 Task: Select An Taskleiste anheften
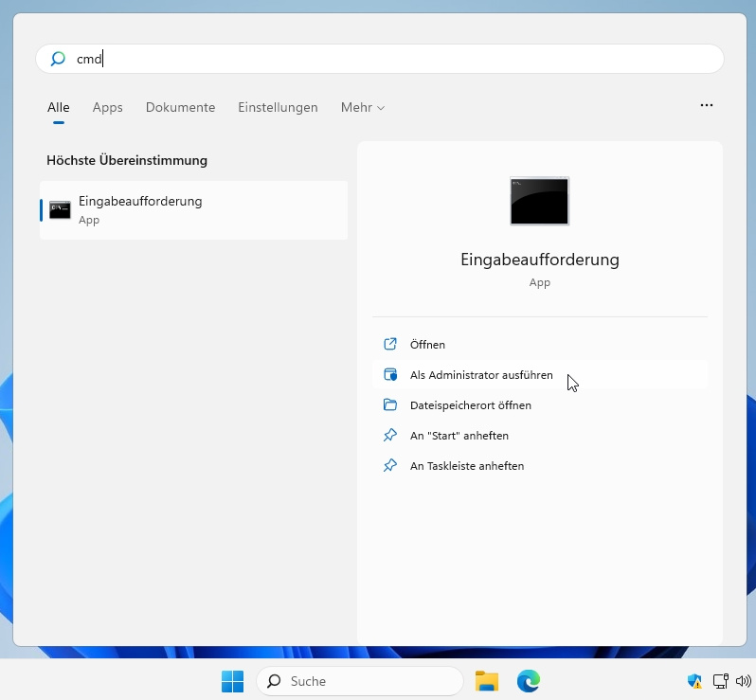466,466
